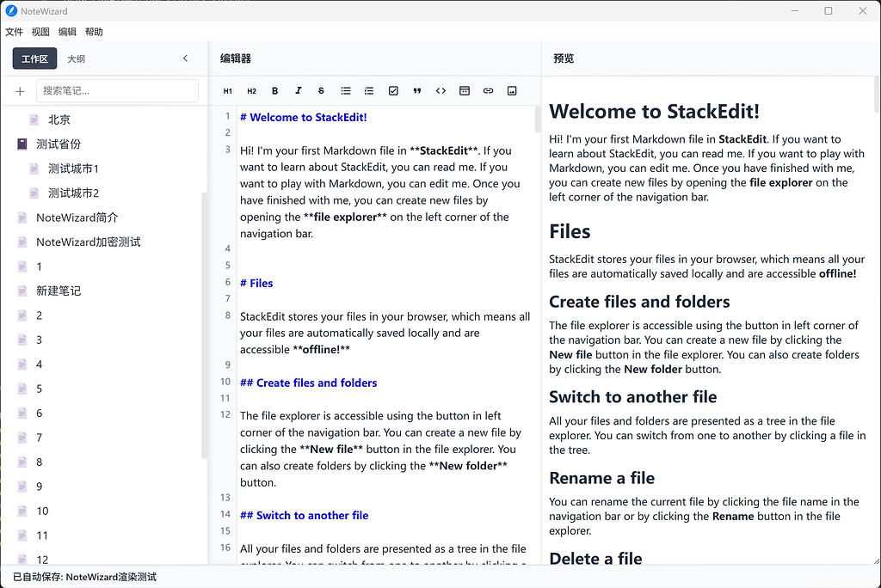Screen dimensions: 881x588
Task: Place cursor on '# Welcome to StackEdit!' editor line
Action: point(304,118)
